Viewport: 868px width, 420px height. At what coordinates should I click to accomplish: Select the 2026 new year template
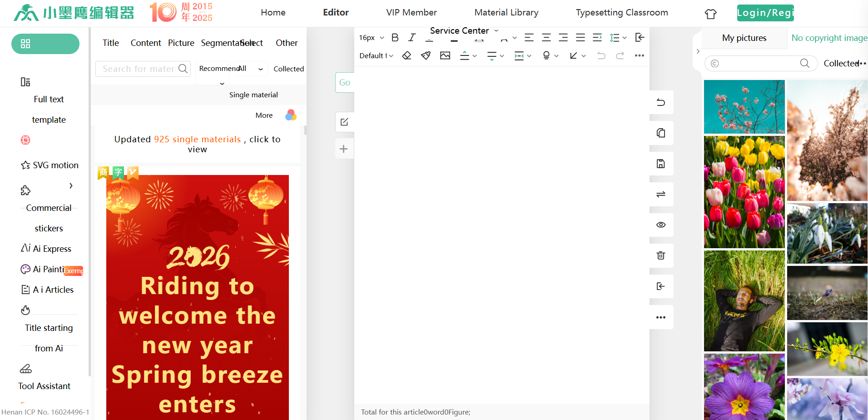pos(198,297)
